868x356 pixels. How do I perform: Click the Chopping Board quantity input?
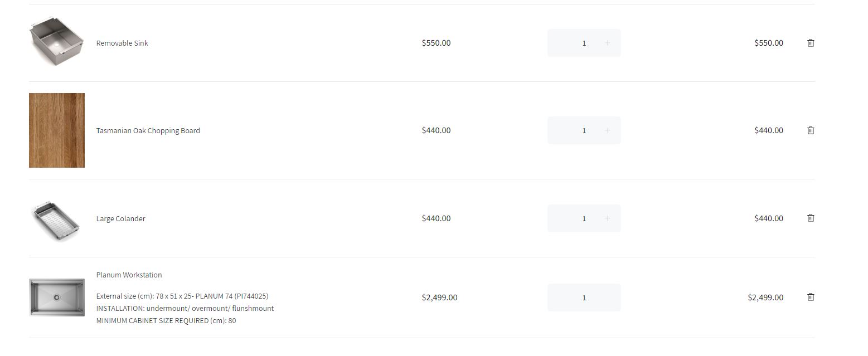584,130
